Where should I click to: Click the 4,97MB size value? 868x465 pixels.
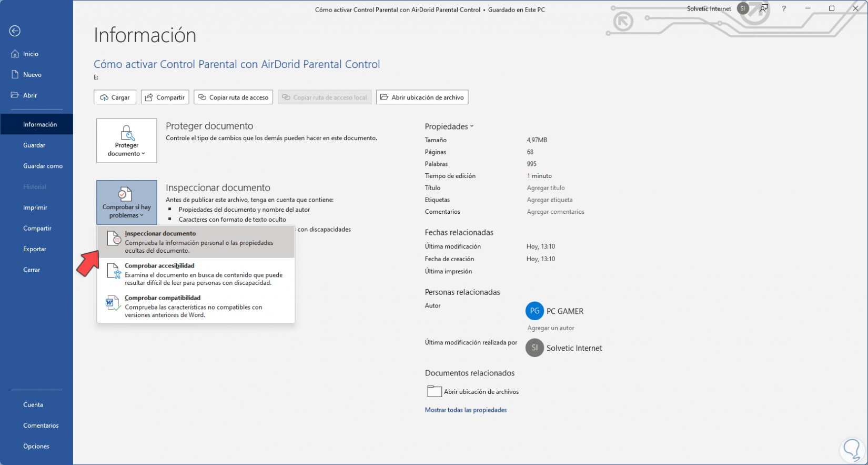[x=537, y=140]
